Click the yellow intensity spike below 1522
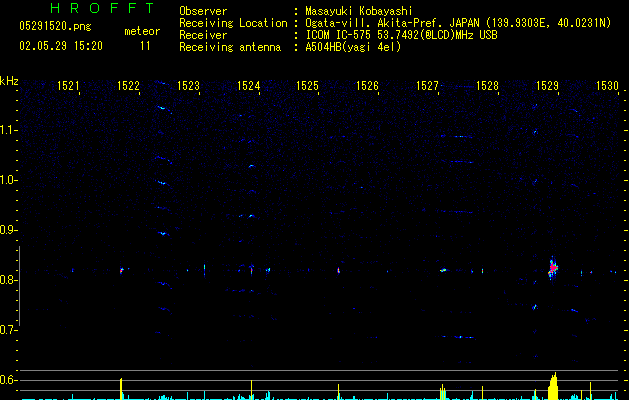Viewport: 629px width, 400px height. 121,388
